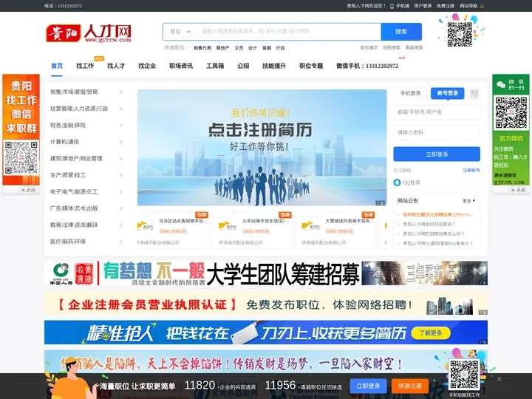Click the 贵阳人才网 logo

coord(89,33)
